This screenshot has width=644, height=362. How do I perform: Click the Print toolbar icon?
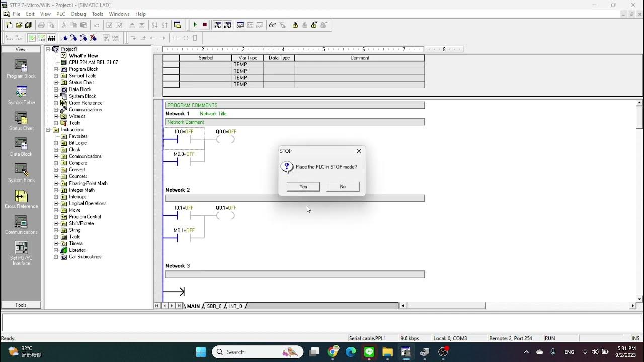[x=42, y=25]
